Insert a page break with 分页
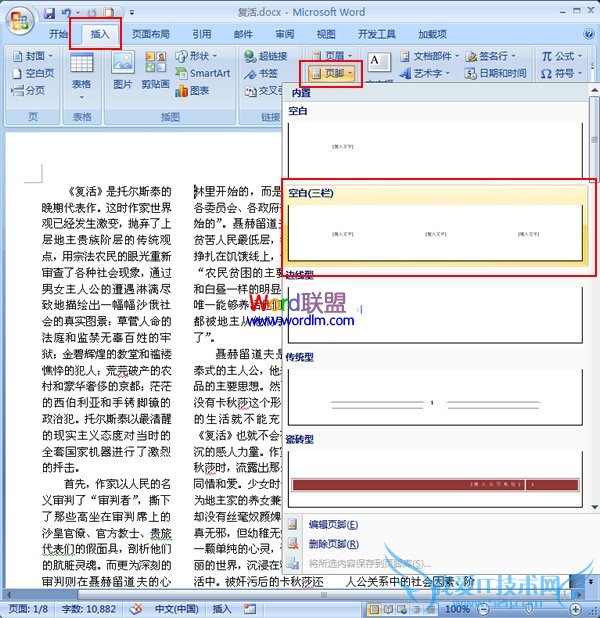The width and height of the screenshot is (600, 618). (x=28, y=90)
